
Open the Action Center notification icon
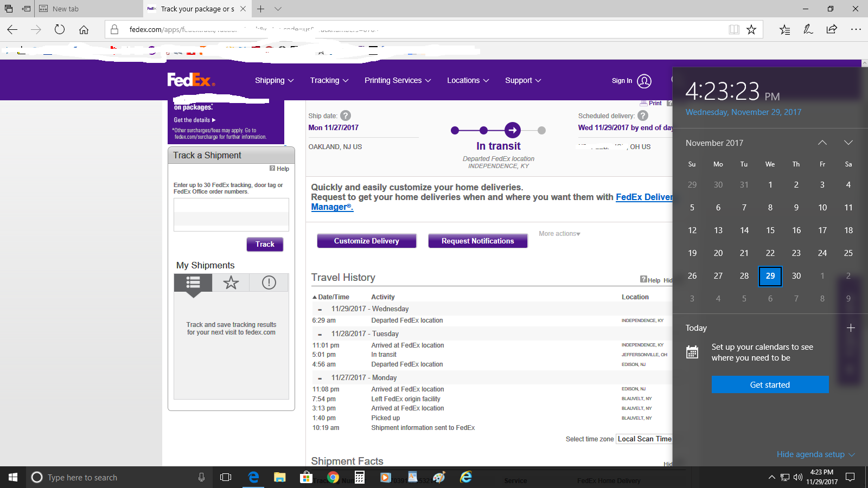850,477
